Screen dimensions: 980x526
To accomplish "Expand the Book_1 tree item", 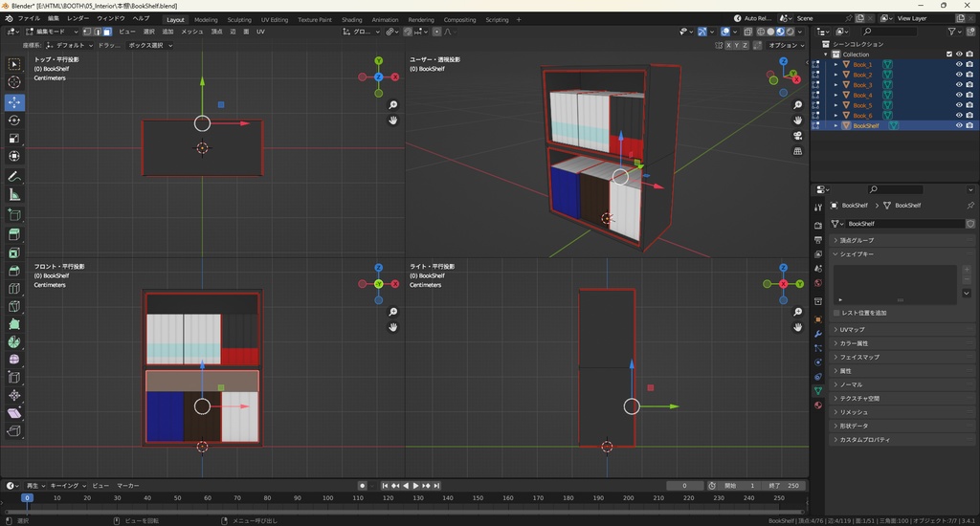I will click(835, 65).
